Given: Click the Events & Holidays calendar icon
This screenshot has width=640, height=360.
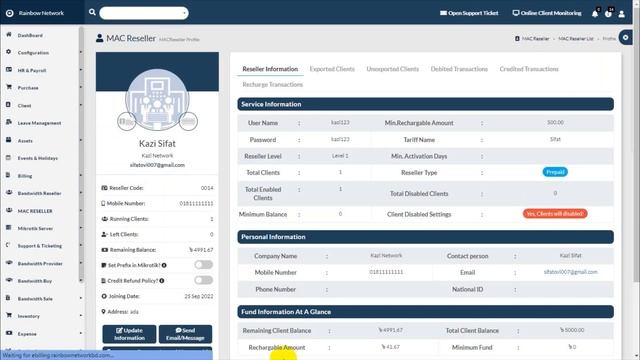Looking at the screenshot, I should coord(9,157).
